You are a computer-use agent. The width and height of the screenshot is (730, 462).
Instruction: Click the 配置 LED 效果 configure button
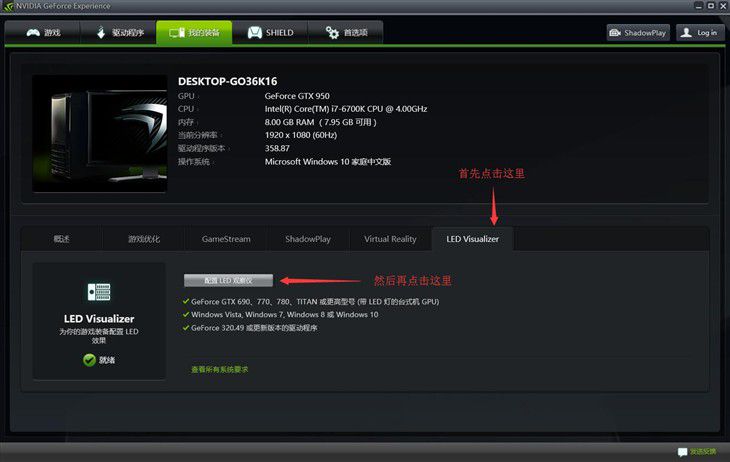point(228,280)
